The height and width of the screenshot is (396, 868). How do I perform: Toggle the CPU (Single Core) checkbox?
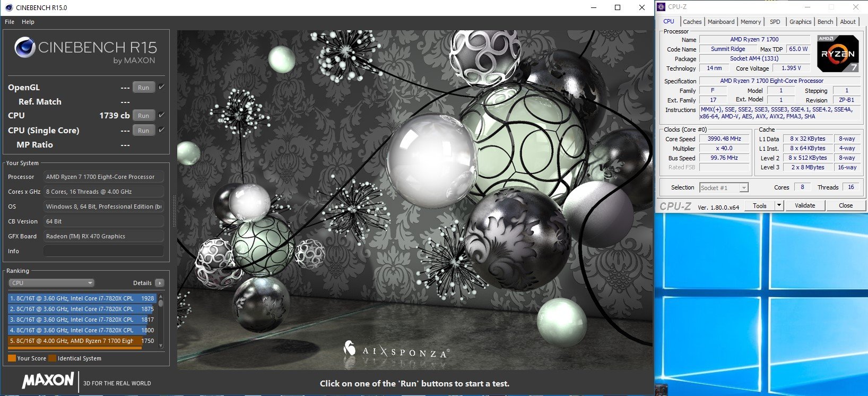[x=161, y=130]
